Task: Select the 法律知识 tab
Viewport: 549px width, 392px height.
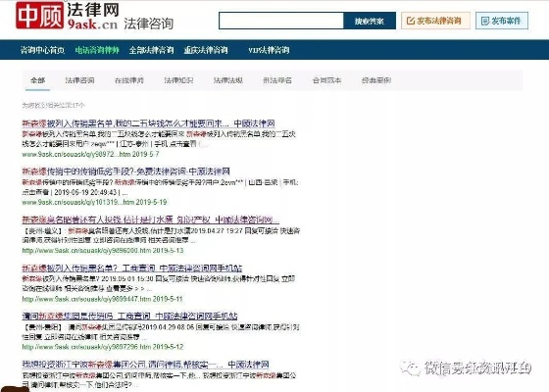Action: pos(178,80)
